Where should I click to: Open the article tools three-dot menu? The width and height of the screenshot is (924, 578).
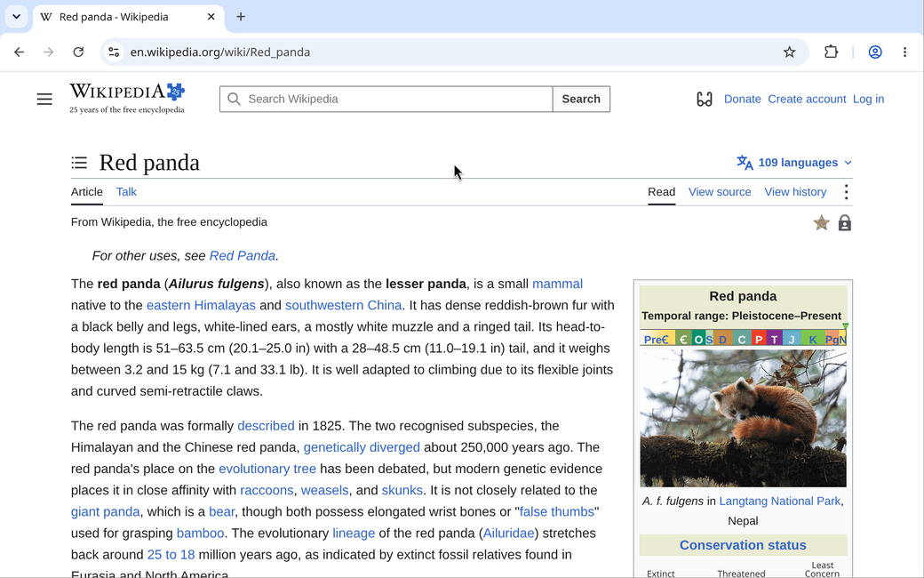(846, 192)
